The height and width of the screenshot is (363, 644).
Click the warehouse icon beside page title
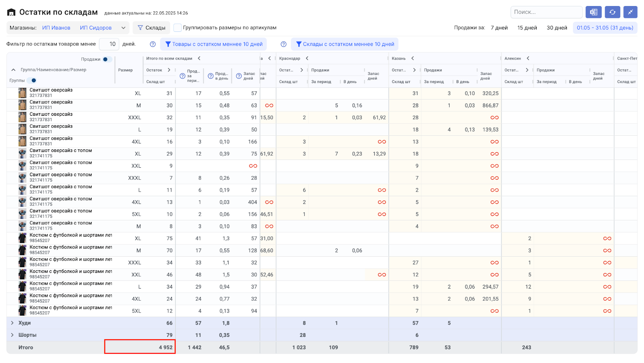(x=11, y=12)
